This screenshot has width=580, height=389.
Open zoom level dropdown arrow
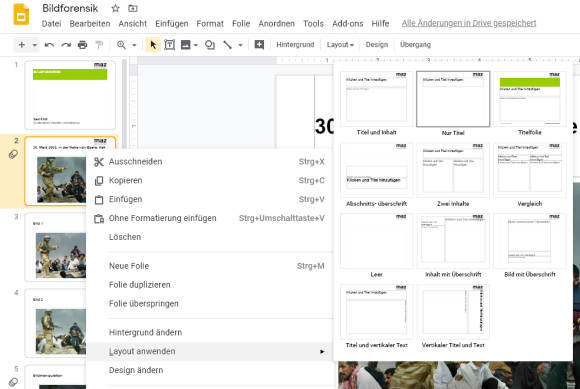point(134,45)
